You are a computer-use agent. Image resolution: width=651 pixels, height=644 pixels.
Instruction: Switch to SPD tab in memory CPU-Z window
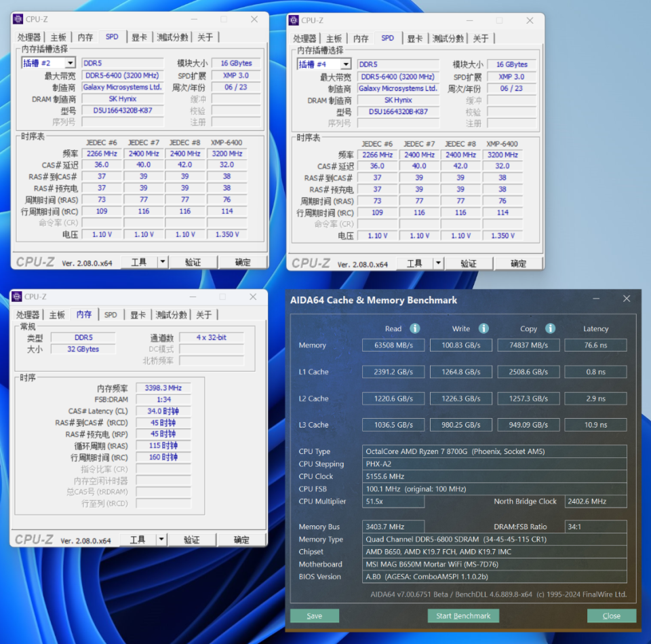pyautogui.click(x=111, y=314)
